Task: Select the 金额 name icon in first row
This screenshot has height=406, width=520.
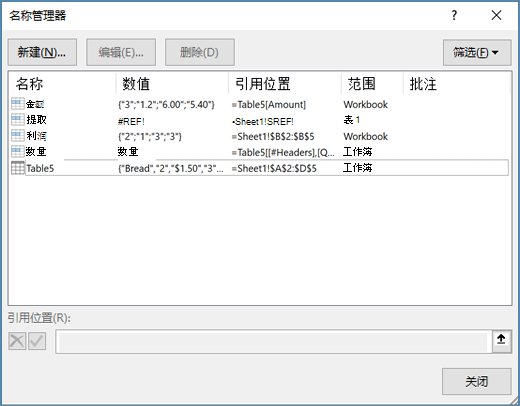Action: pyautogui.click(x=17, y=104)
